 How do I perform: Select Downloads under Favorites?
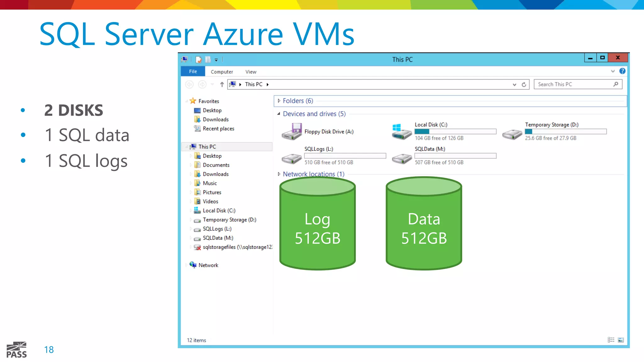pyautogui.click(x=216, y=119)
